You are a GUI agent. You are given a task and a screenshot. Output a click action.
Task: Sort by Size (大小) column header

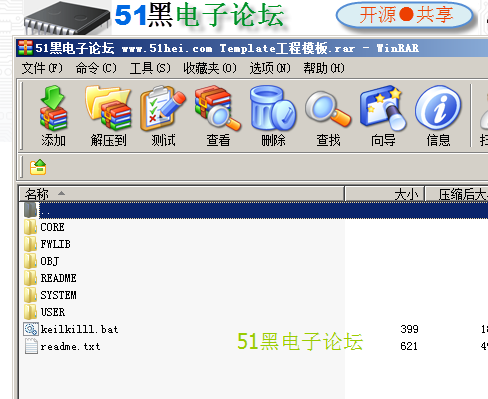[384, 194]
